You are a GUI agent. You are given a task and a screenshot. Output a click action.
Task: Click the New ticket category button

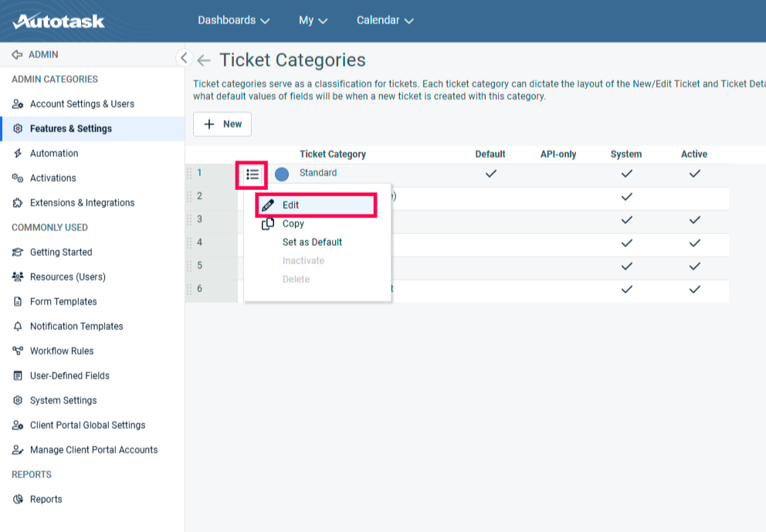coord(222,124)
